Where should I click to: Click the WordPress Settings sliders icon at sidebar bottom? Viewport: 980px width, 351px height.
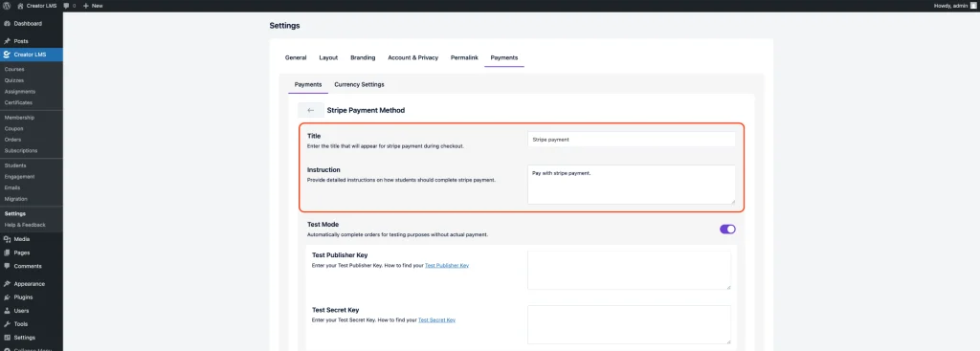coord(7,338)
